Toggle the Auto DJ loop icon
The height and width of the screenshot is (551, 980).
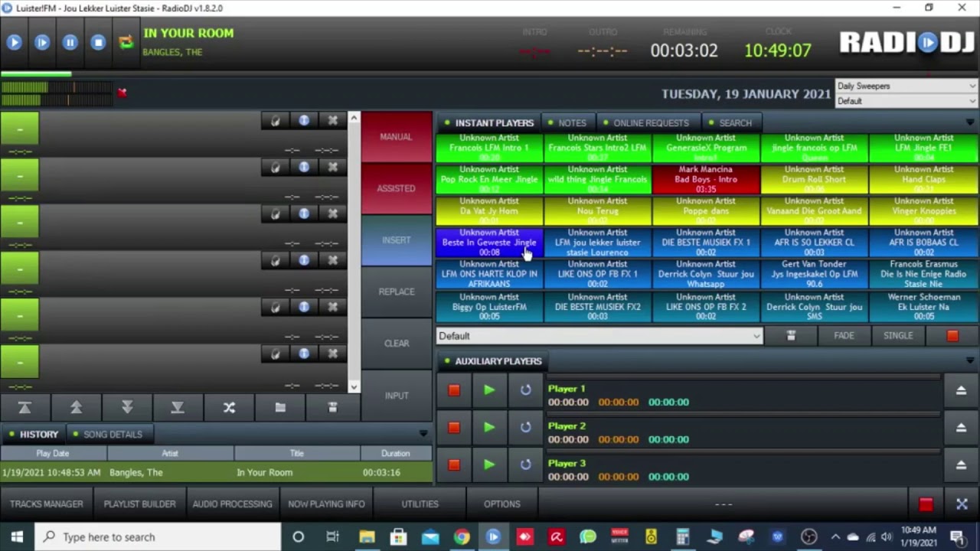coord(126,43)
